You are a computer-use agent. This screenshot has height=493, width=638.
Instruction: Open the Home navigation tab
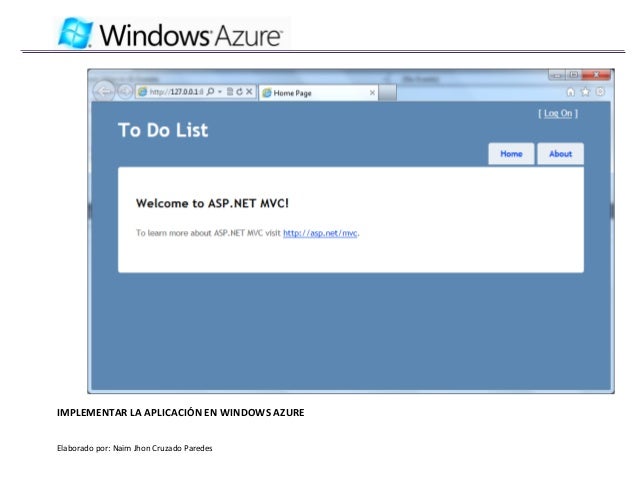point(511,154)
